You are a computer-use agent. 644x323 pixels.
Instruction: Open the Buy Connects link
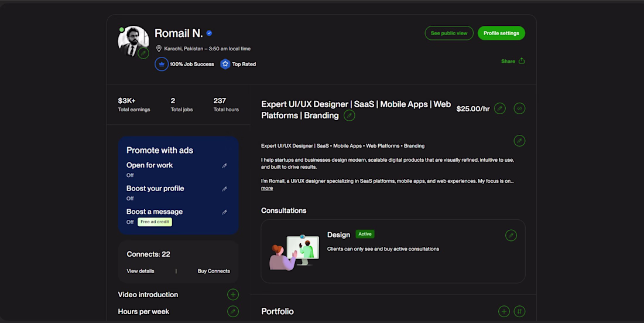pos(214,271)
